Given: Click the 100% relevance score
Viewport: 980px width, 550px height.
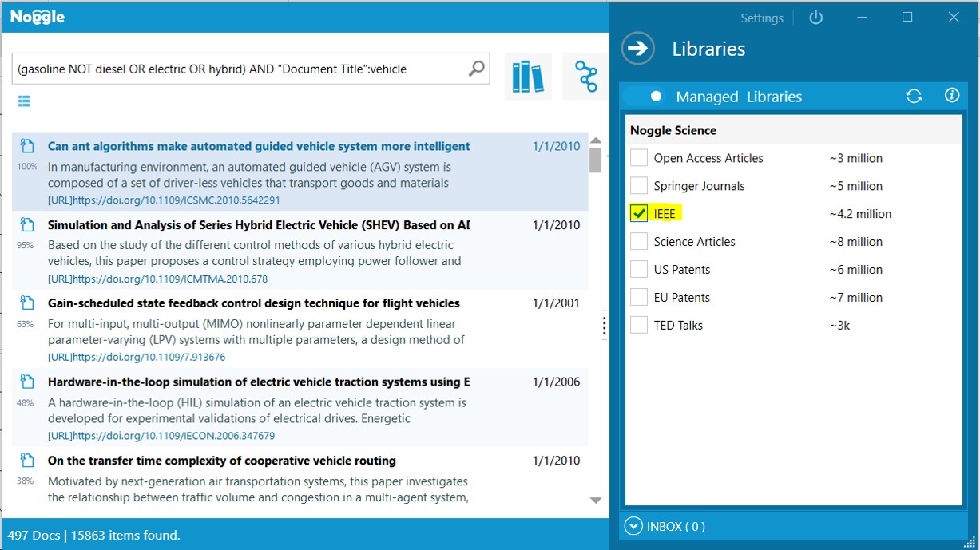Looking at the screenshot, I should click(27, 166).
